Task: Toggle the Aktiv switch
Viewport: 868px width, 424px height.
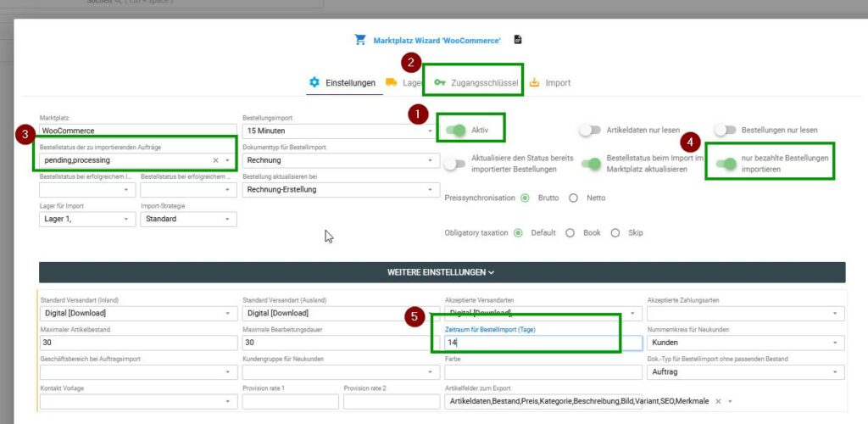Action: point(456,131)
